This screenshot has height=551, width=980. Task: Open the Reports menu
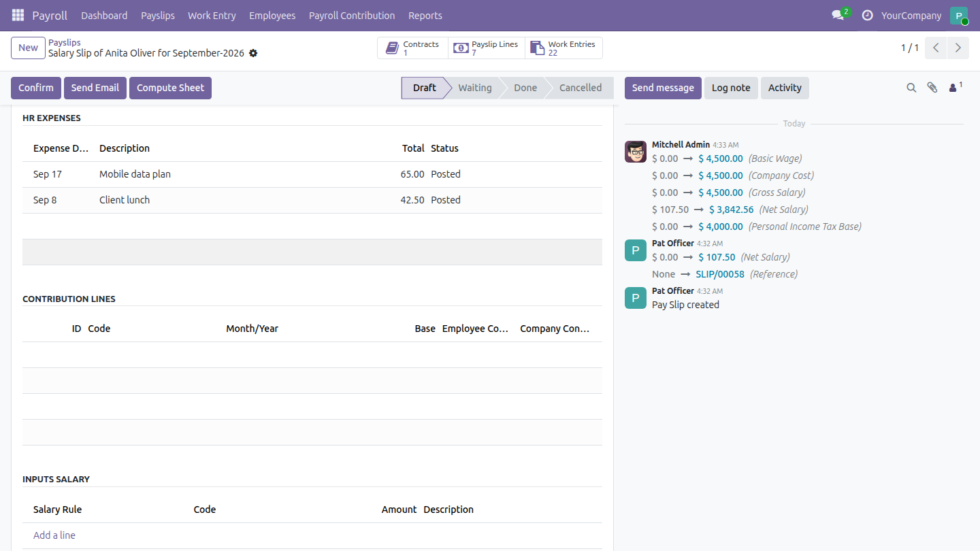(425, 15)
